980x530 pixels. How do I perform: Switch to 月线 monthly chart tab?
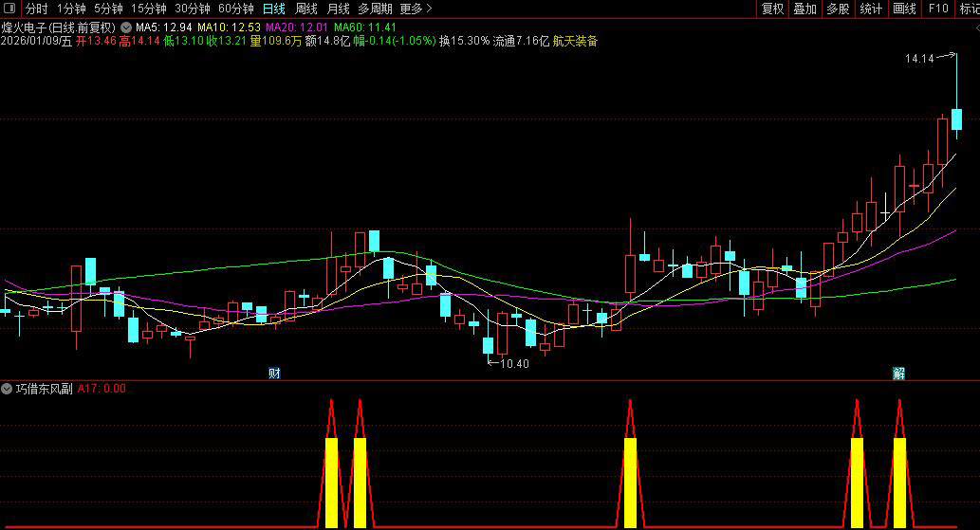pos(338,9)
